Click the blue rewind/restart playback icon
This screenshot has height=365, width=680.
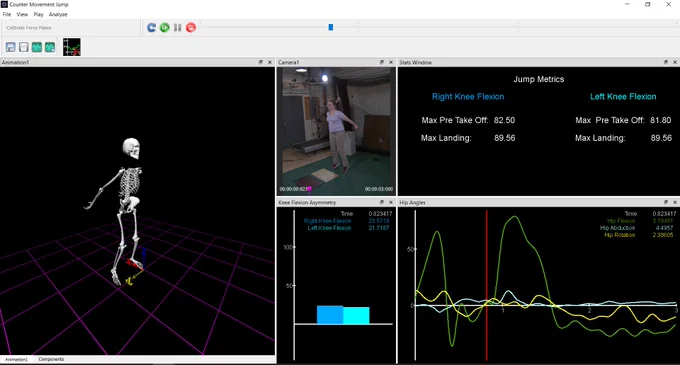point(151,28)
